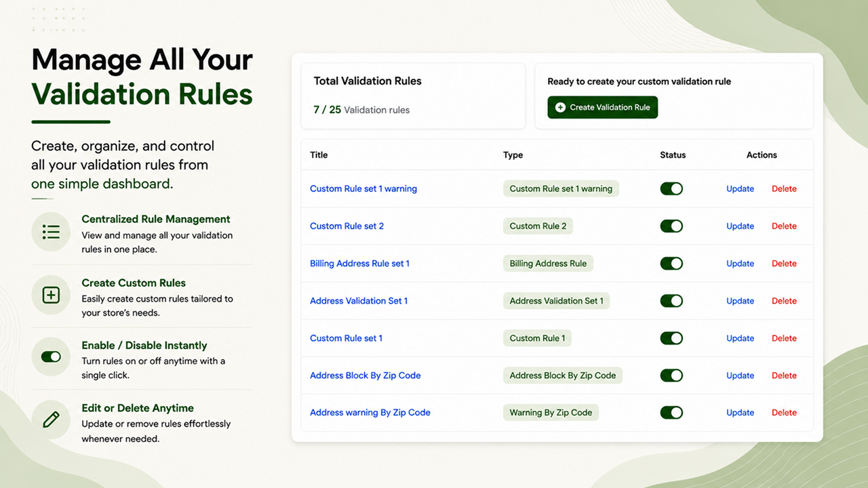Open the Address Validation Set 1 title link
This screenshot has height=488, width=868.
(359, 300)
